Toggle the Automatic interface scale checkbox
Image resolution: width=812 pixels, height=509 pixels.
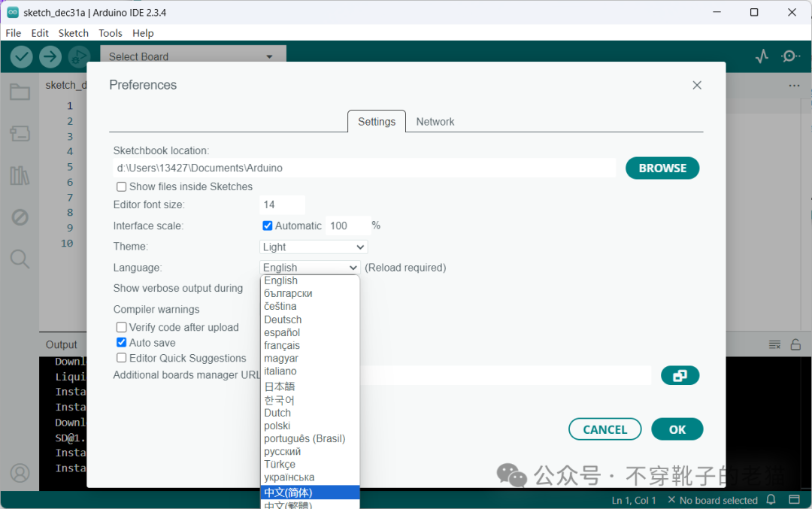click(x=267, y=226)
